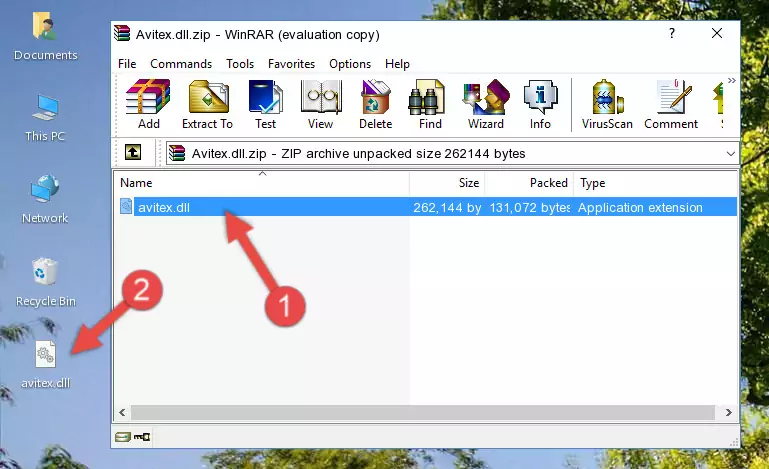Click the archive path text field
Viewport: 769px width, 469px height.
coord(444,154)
